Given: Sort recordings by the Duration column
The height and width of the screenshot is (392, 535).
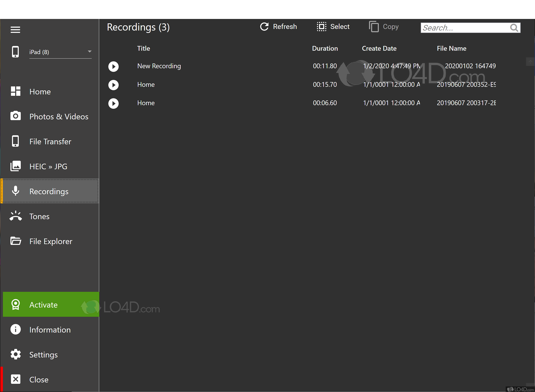Looking at the screenshot, I should (x=325, y=49).
